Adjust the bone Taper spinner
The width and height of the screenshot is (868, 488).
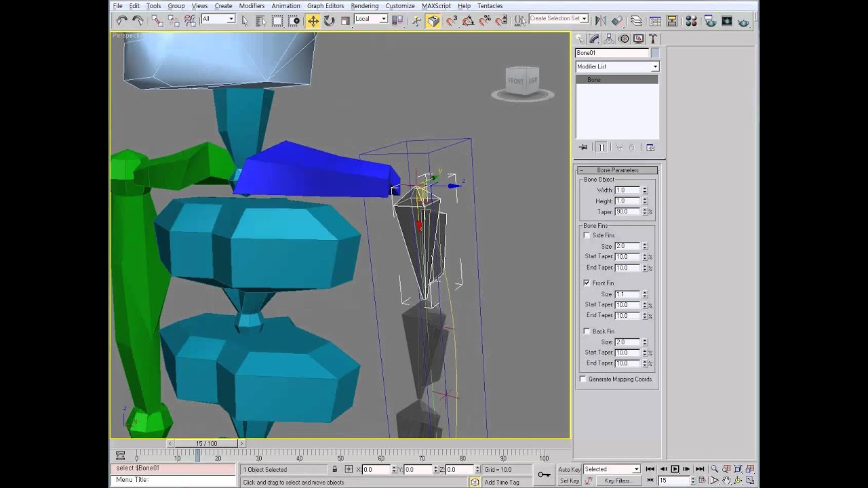[x=645, y=212]
